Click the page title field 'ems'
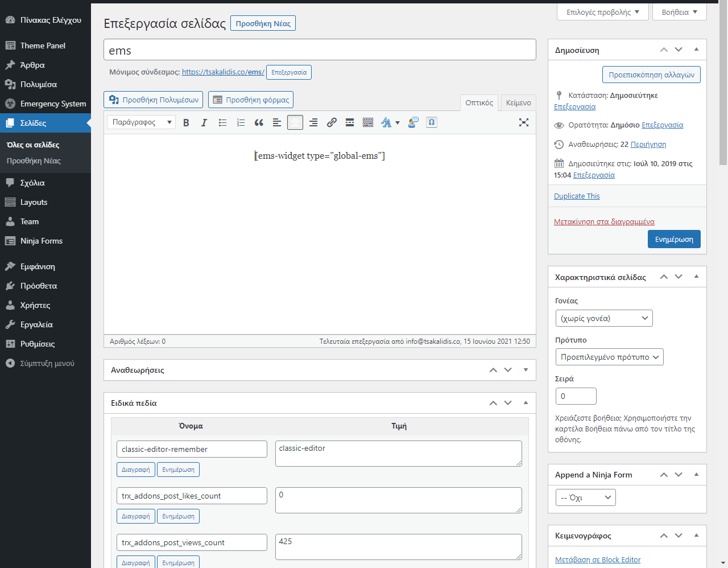 (x=320, y=50)
